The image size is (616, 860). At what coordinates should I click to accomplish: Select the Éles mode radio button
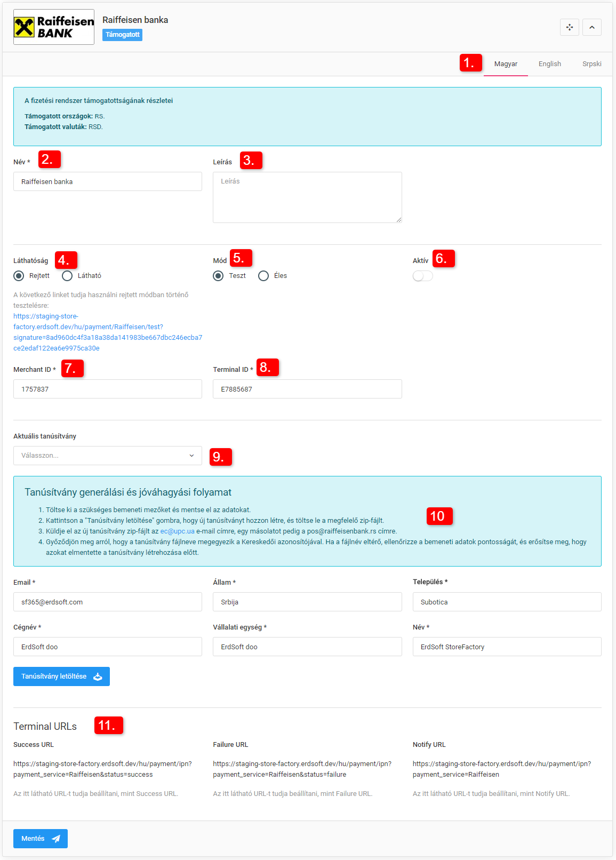263,276
